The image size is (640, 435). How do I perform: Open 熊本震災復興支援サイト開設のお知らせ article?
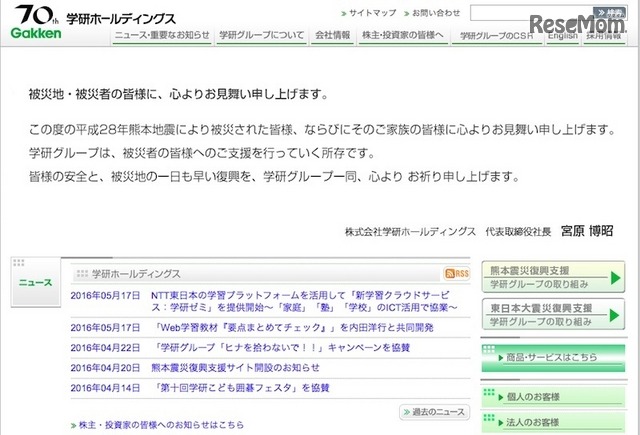(236, 368)
